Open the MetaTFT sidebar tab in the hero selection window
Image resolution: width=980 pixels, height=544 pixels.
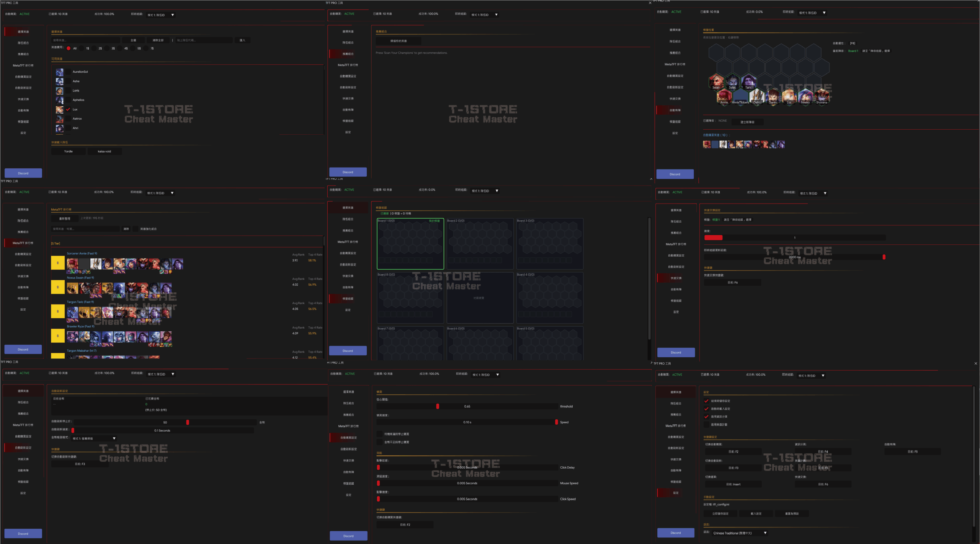click(23, 65)
